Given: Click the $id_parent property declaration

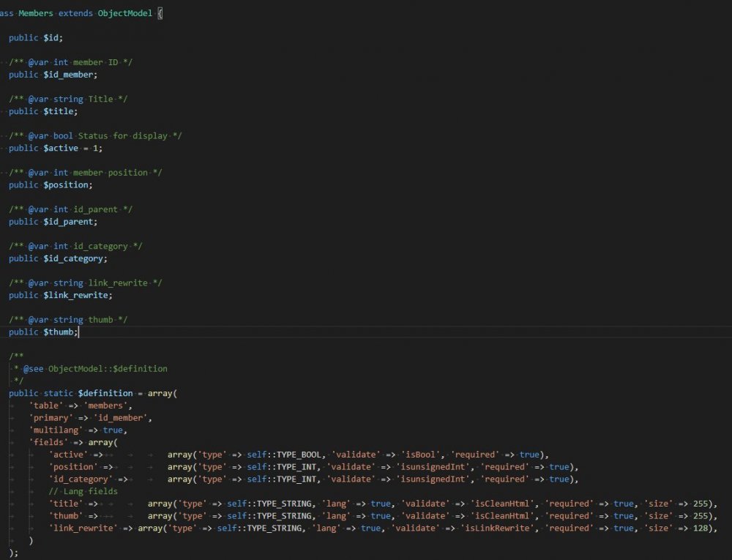Looking at the screenshot, I should [x=70, y=222].
